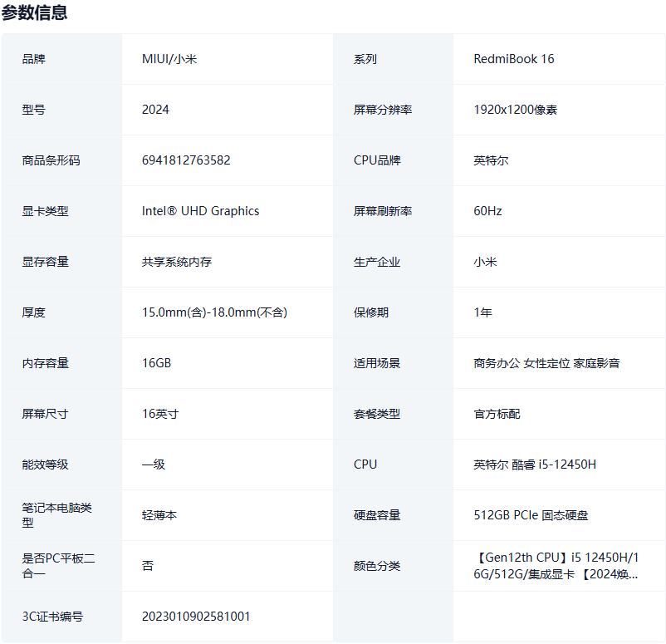Click the 共享系统内存 video memory value
This screenshot has height=644, width=666.
(x=176, y=262)
